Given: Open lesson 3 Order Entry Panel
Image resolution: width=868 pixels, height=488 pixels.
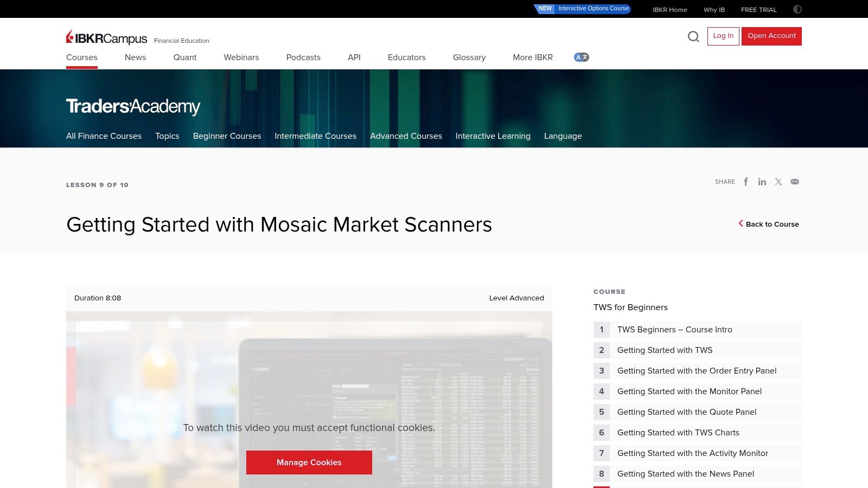Looking at the screenshot, I should 698,371.
